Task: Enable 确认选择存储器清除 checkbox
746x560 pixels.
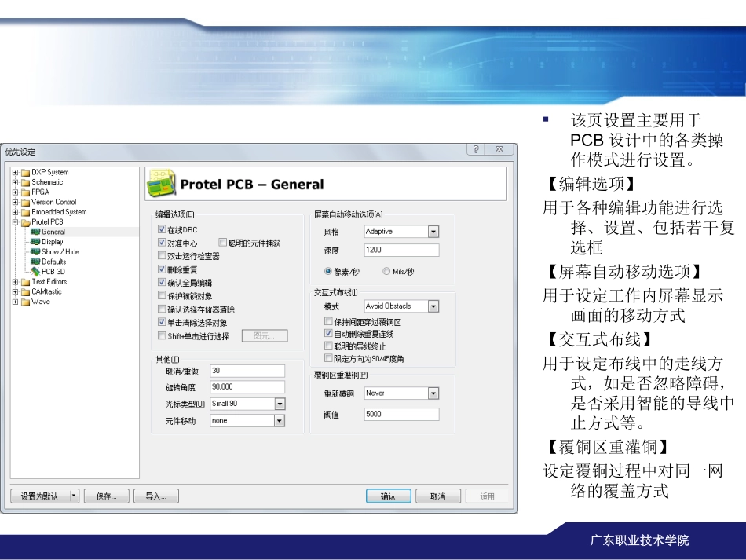Action: (x=162, y=309)
